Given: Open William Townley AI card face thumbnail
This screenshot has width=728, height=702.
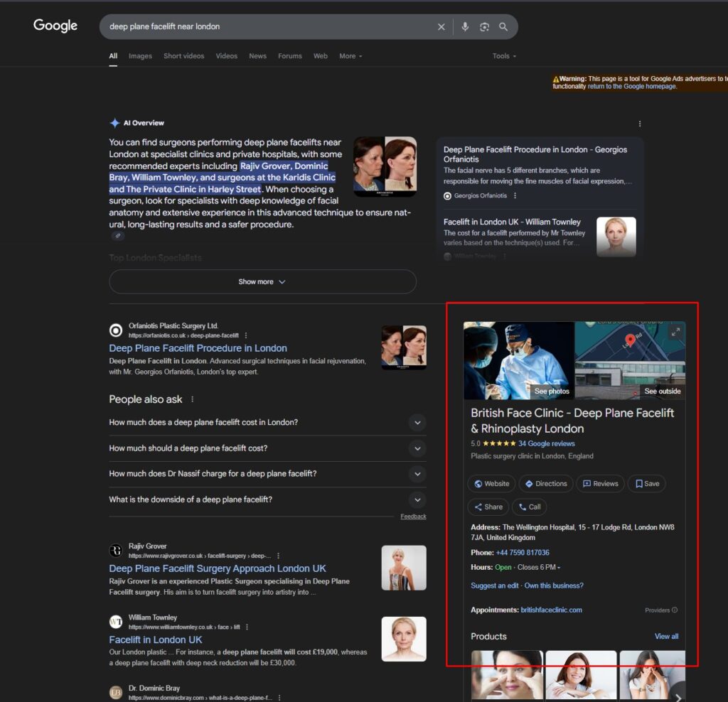Looking at the screenshot, I should [x=616, y=237].
